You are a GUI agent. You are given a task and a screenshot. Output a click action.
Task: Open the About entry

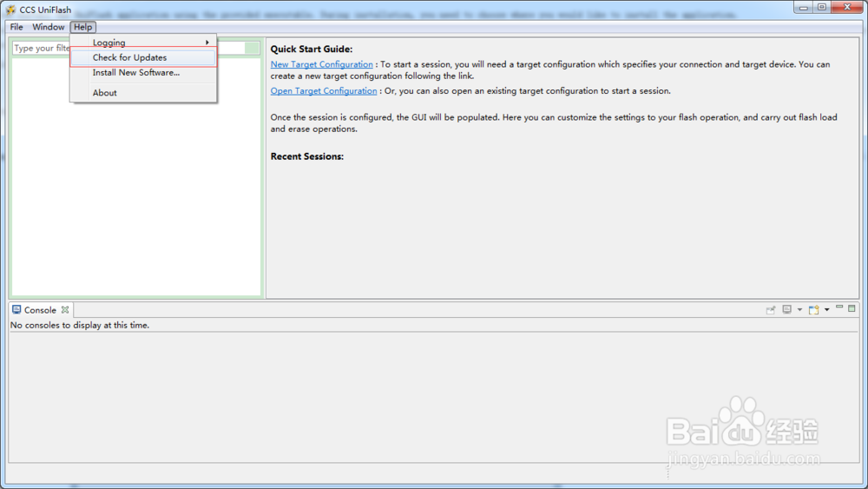click(x=143, y=92)
